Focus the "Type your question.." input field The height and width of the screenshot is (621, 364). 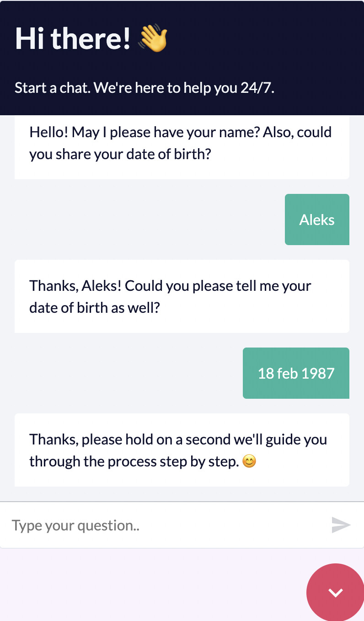pyautogui.click(x=165, y=525)
